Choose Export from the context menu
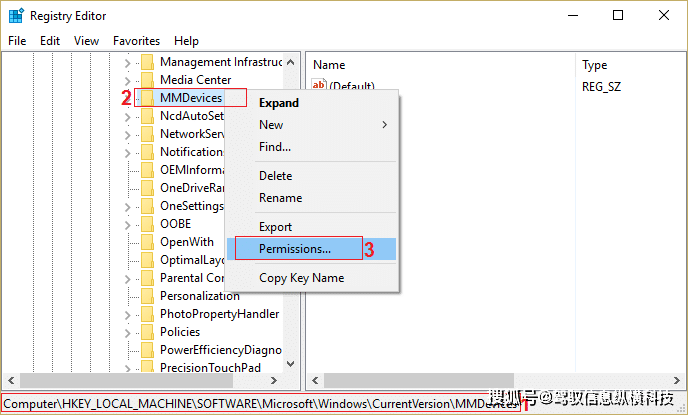This screenshot has height=415, width=688. click(x=275, y=227)
